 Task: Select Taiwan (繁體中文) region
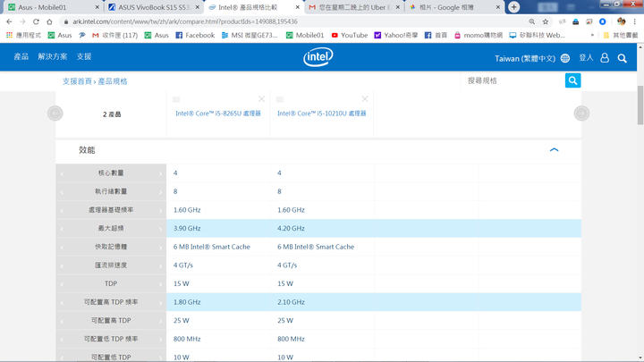tap(525, 58)
